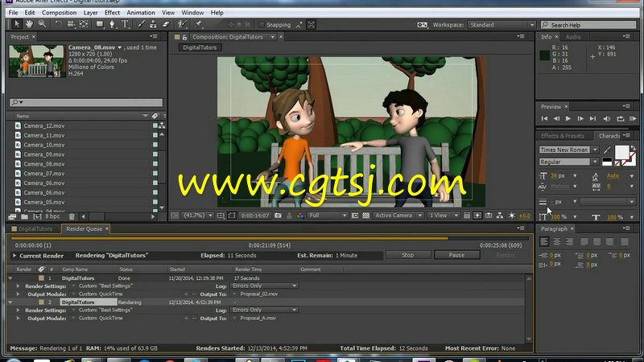This screenshot has height=362, width=644.
Task: Expand the Current Render details triangle
Action: [14, 256]
